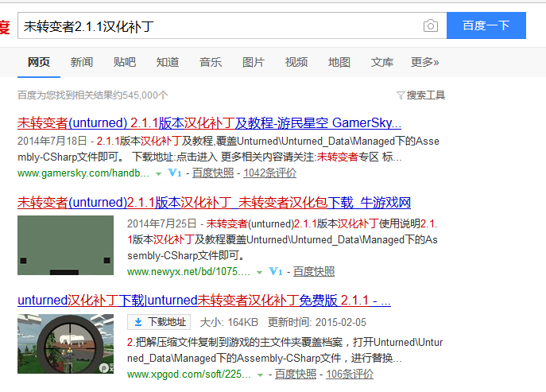Viewport: 546px width, 392px height.
Task: Expand the 更多» tab options
Action: click(425, 62)
